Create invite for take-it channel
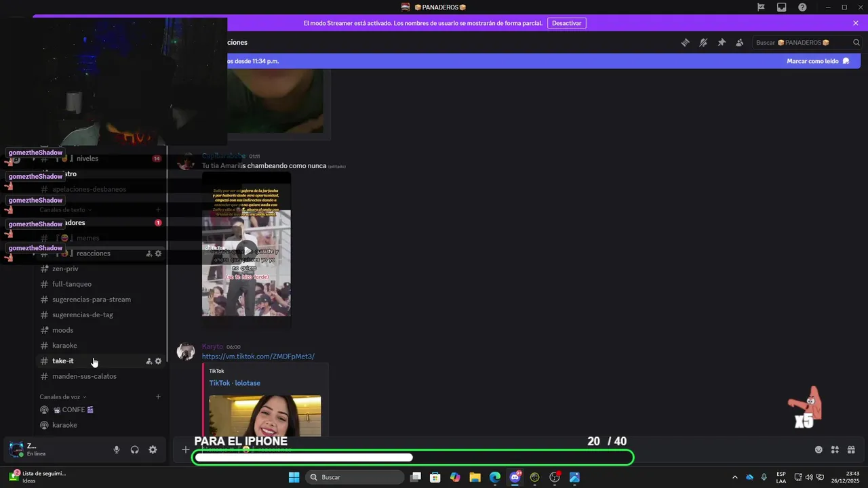This screenshot has height=488, width=868. click(x=149, y=361)
